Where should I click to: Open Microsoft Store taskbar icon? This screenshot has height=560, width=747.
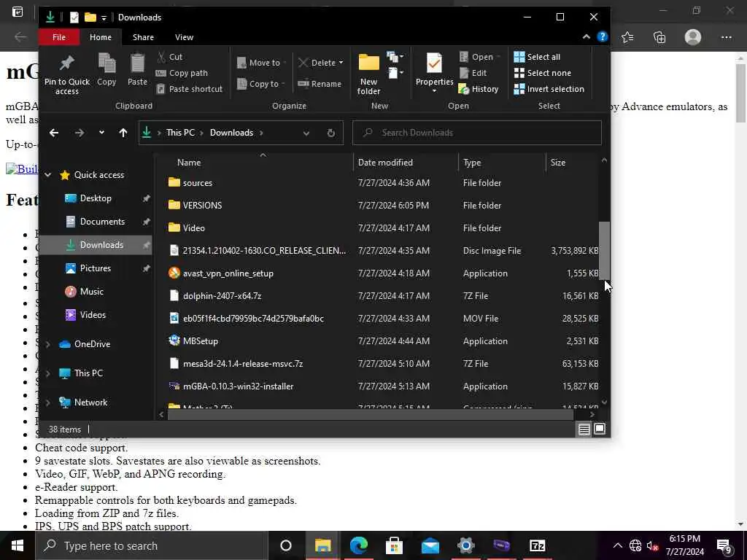pos(395,545)
